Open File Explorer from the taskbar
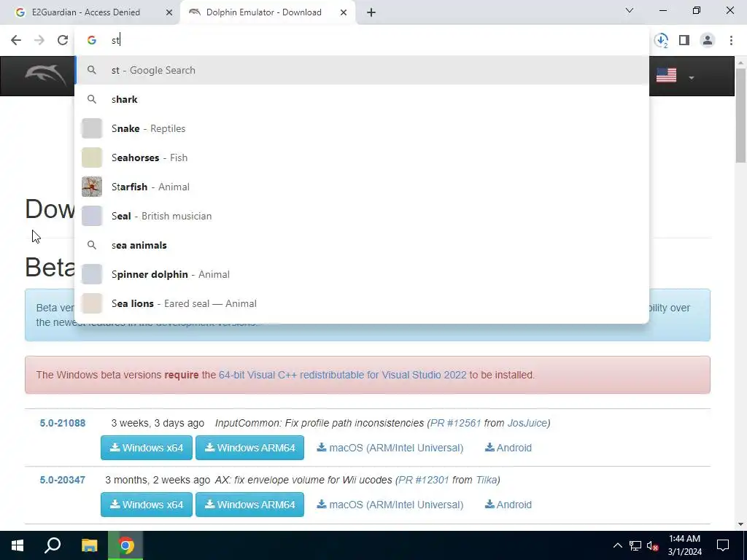The height and width of the screenshot is (560, 747). (x=89, y=545)
